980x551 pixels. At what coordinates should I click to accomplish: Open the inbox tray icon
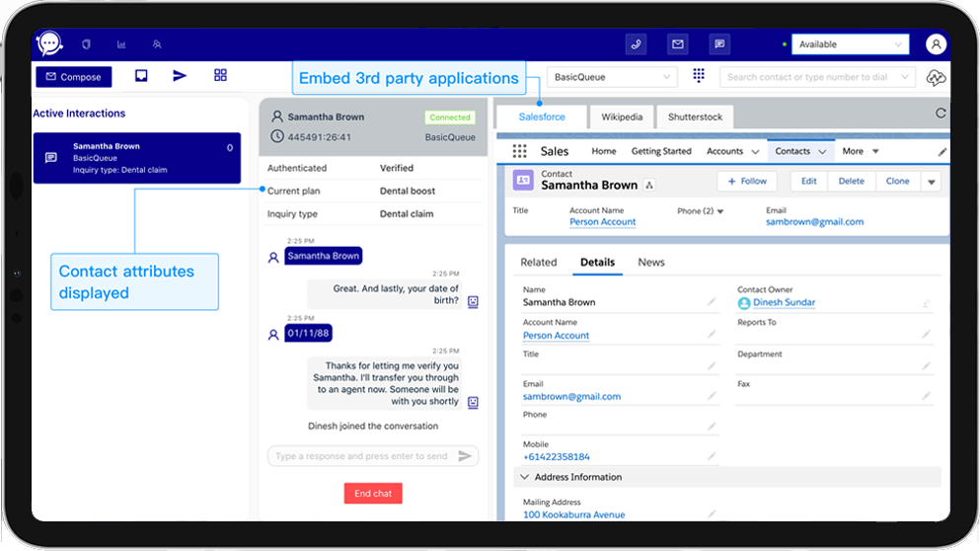click(x=141, y=76)
